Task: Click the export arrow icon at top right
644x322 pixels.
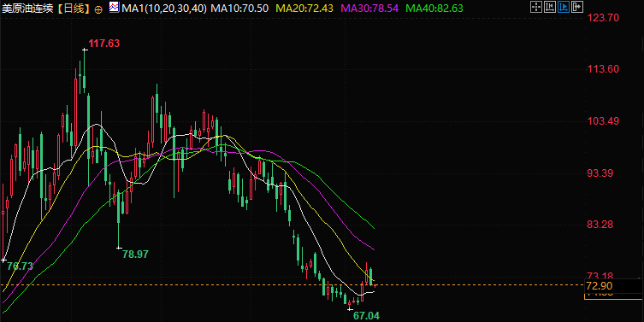Action: pyautogui.click(x=577, y=7)
